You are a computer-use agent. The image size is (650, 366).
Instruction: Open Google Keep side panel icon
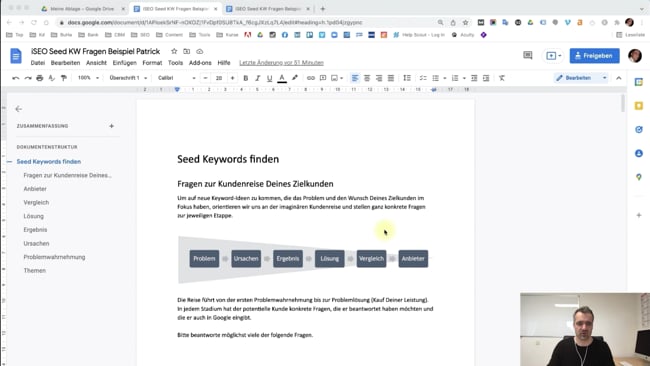[639, 106]
